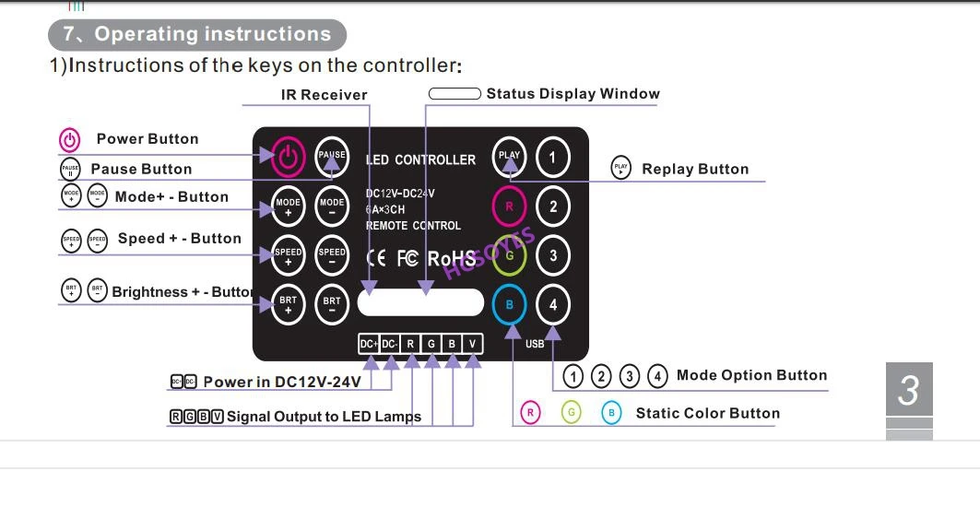This screenshot has height=507, width=980.
Task: Click the 'USB' label on the controller
Action: coord(535,344)
